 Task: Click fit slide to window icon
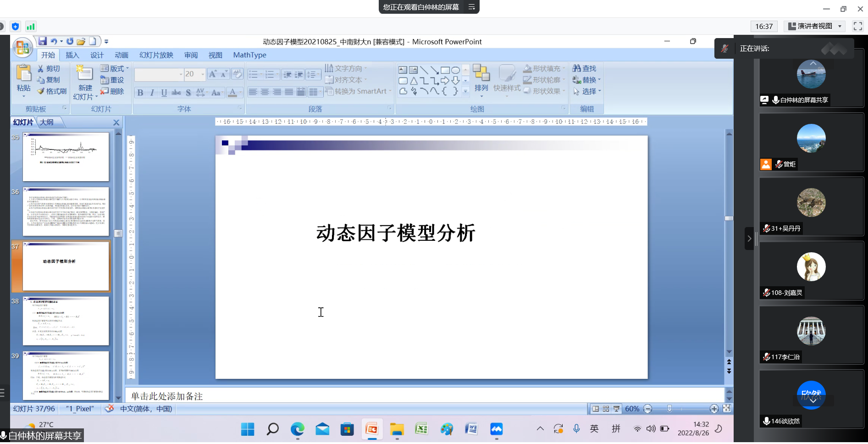click(x=727, y=409)
